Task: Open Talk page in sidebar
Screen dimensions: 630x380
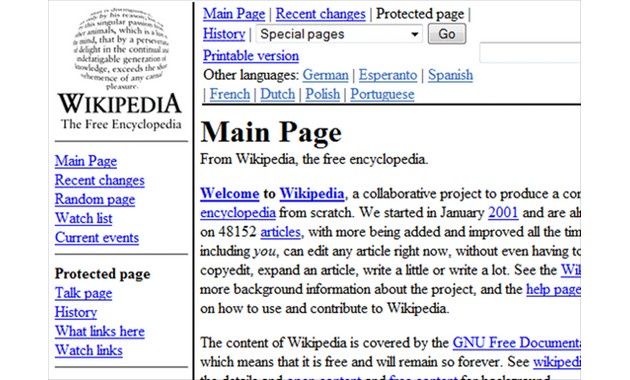Action: coord(84,293)
